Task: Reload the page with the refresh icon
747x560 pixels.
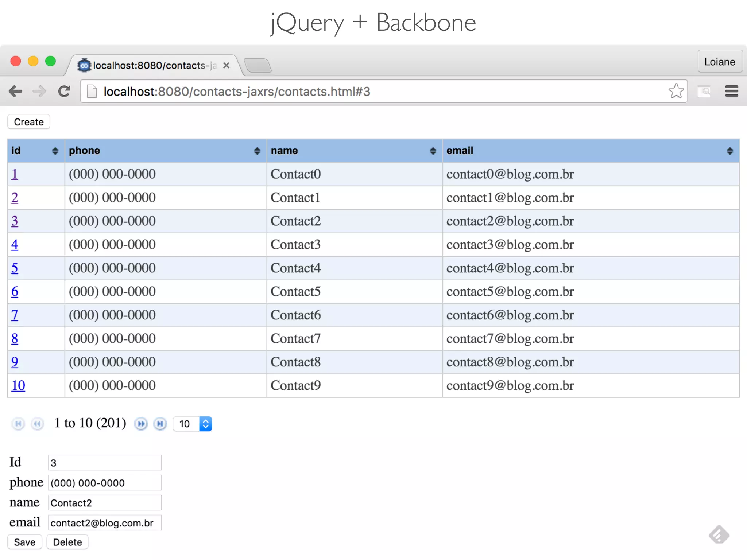Action: point(64,91)
